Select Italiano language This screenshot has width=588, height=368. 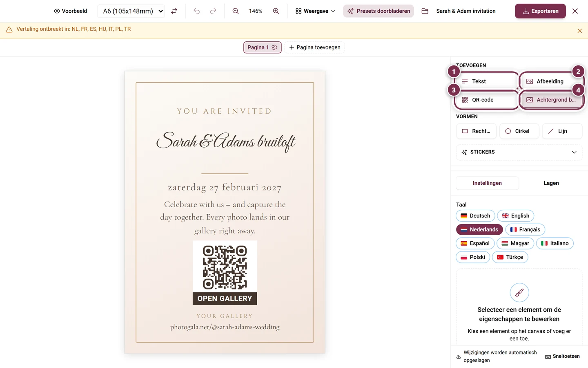tap(555, 243)
